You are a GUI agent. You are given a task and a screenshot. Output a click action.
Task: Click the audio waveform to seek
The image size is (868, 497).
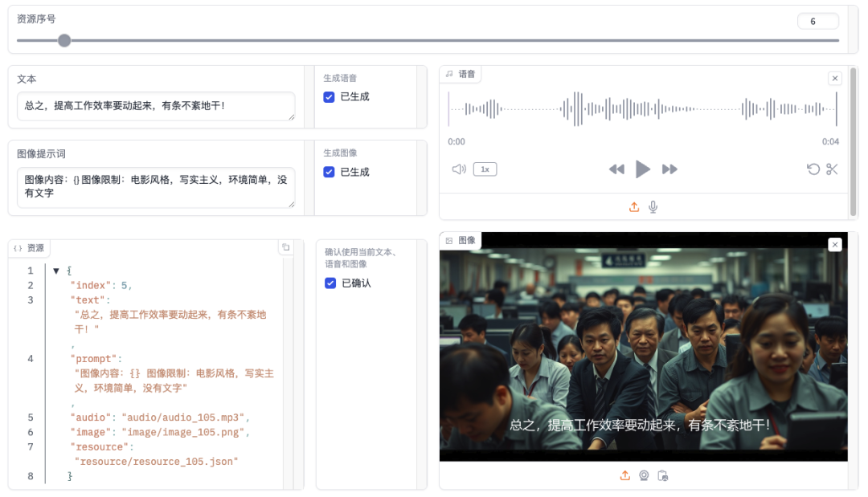(x=643, y=109)
